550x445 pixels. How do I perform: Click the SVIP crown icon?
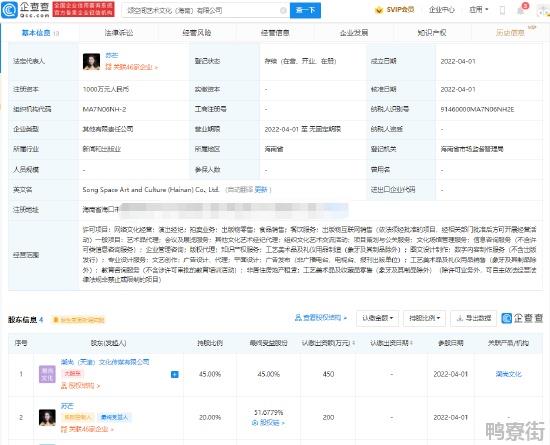click(x=379, y=10)
